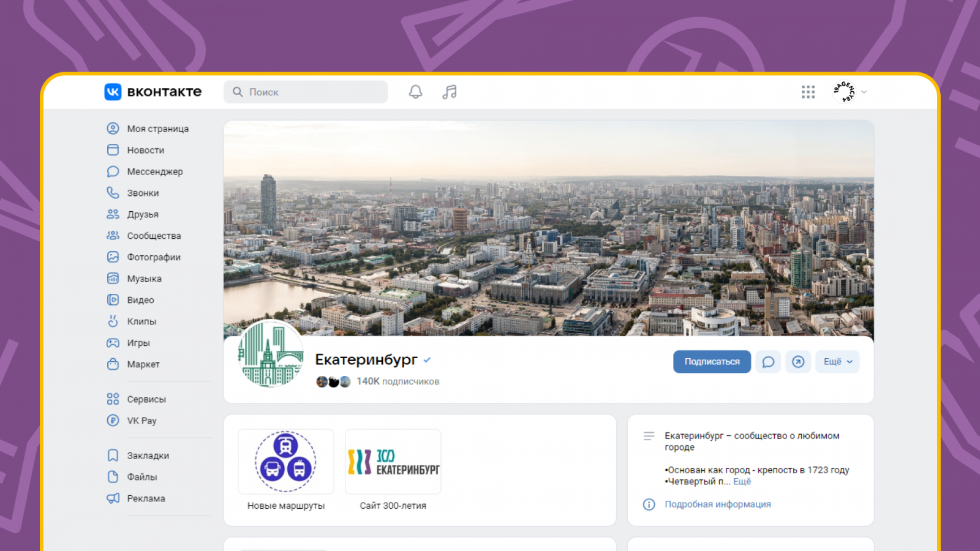Click the Моя страница sidebar icon
The height and width of the screenshot is (551, 980).
[113, 129]
